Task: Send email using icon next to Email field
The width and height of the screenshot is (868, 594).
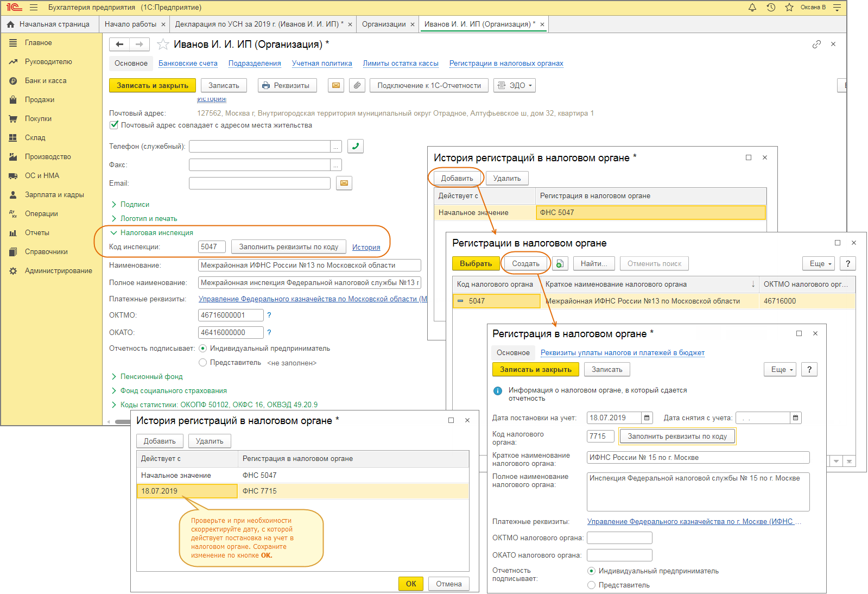Action: pyautogui.click(x=344, y=184)
